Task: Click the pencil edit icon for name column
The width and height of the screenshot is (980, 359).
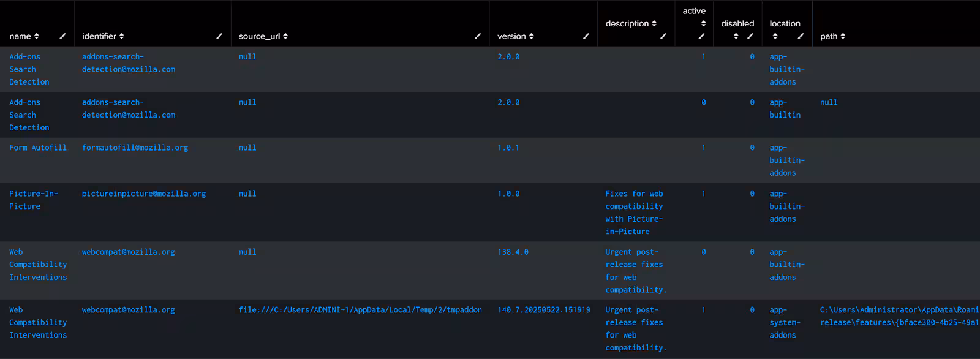Action: [62, 36]
